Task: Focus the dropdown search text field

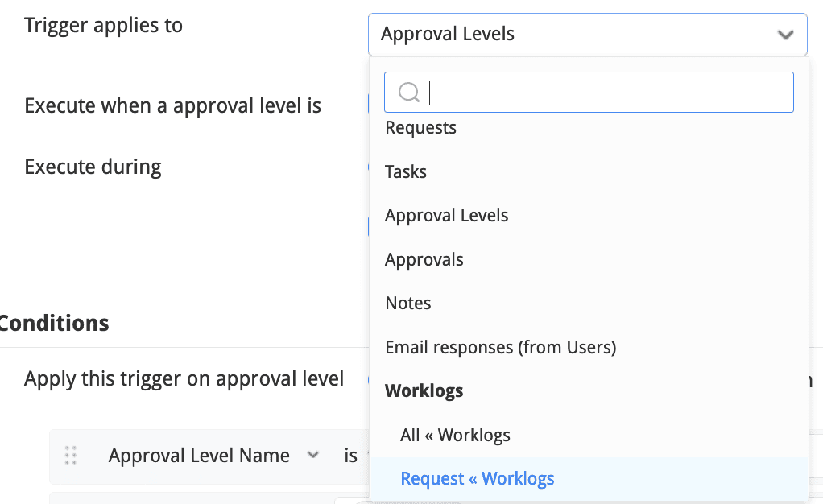Action: tap(608, 93)
